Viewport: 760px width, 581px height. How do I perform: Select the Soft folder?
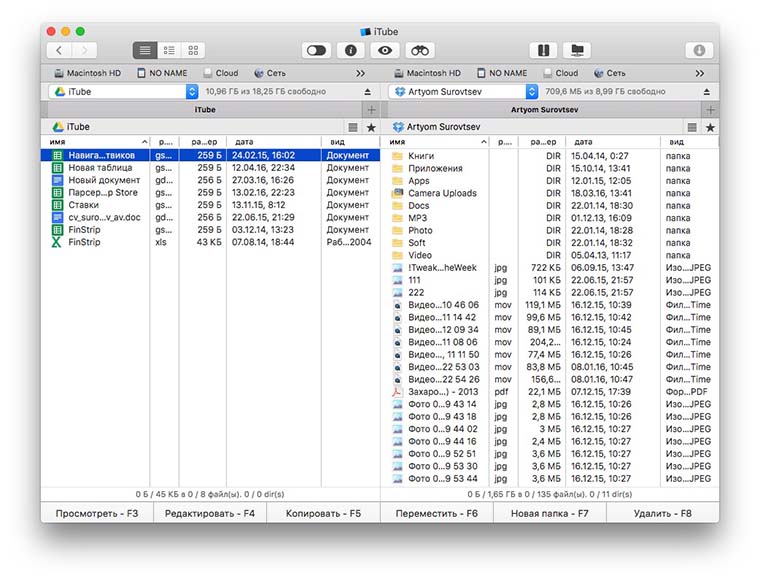tap(550, 243)
